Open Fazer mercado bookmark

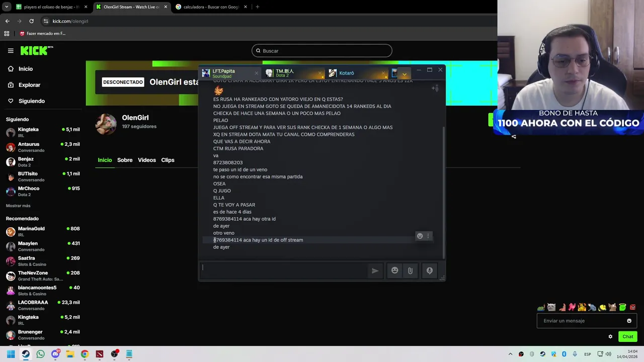coord(42,34)
